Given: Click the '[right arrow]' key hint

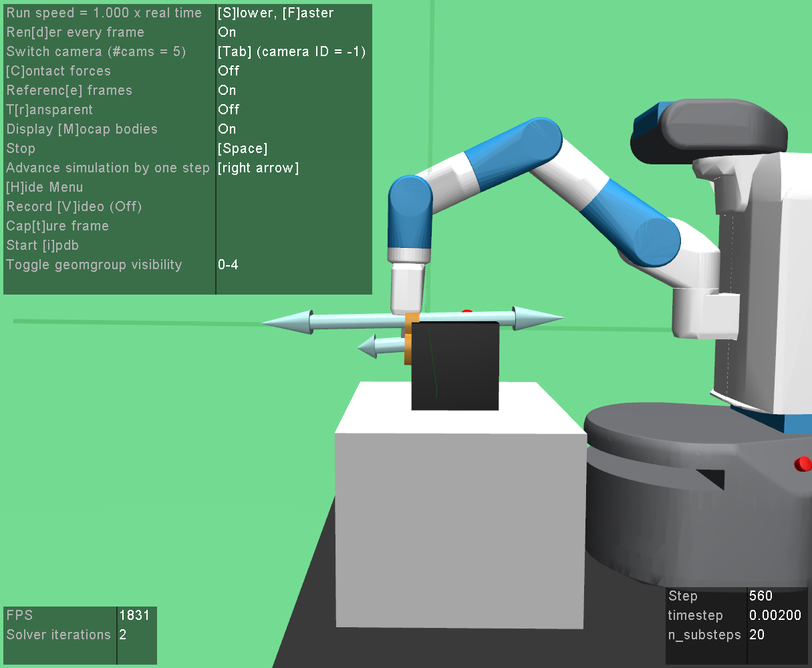Looking at the screenshot, I should 259,168.
